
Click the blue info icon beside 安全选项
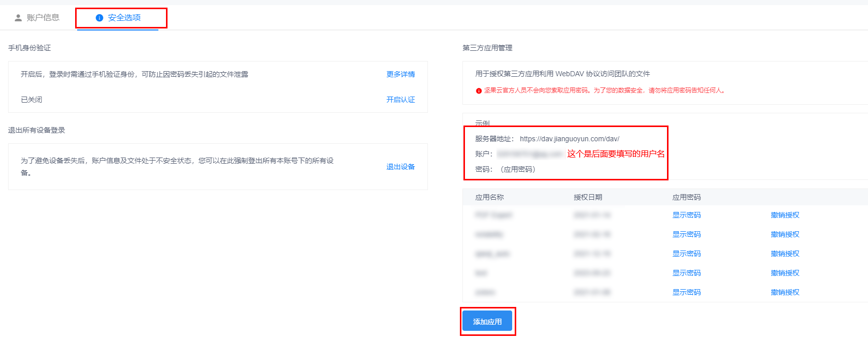[x=99, y=18]
